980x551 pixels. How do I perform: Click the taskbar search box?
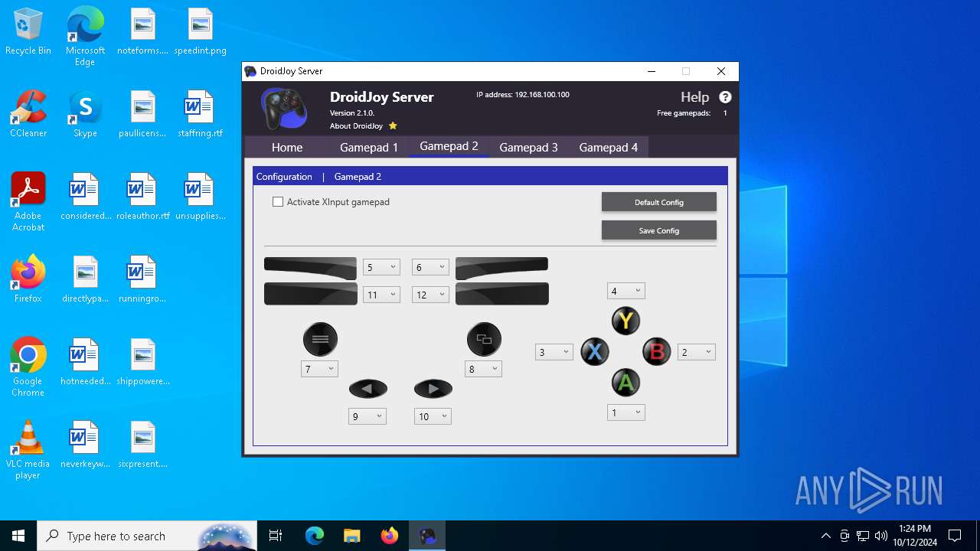pos(148,536)
